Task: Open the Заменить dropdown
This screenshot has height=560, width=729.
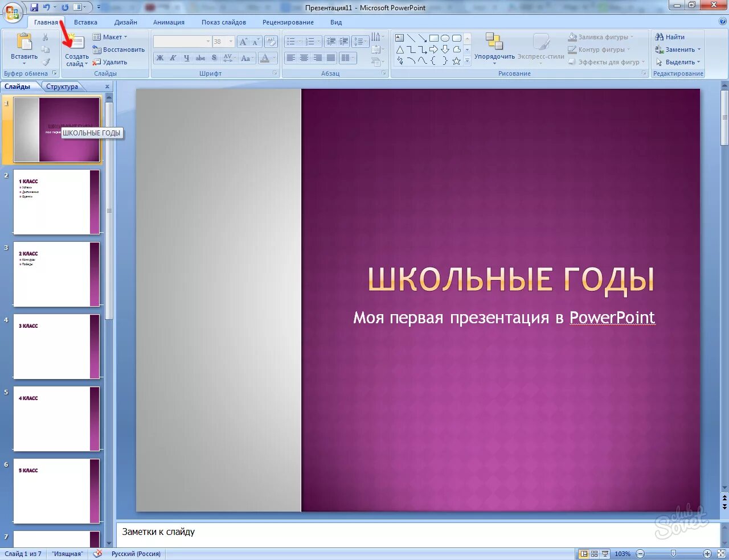Action: (x=678, y=50)
